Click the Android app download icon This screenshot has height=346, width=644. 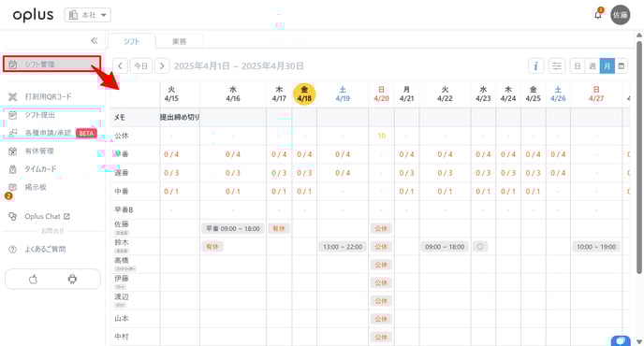(72, 280)
